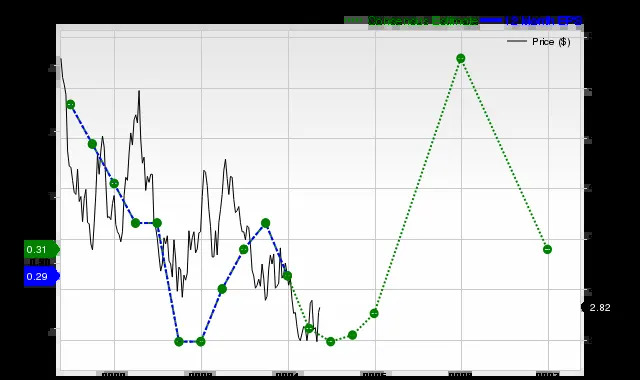640x380 pixels.
Task: Select the green 0.31 value label
Action: (x=41, y=249)
